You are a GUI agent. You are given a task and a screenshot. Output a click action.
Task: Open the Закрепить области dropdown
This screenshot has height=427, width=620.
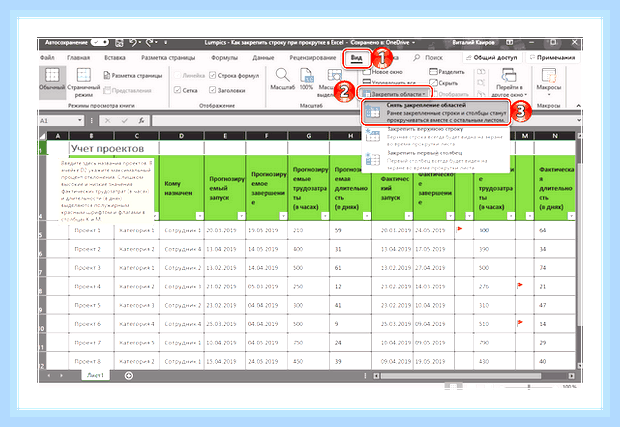point(395,94)
